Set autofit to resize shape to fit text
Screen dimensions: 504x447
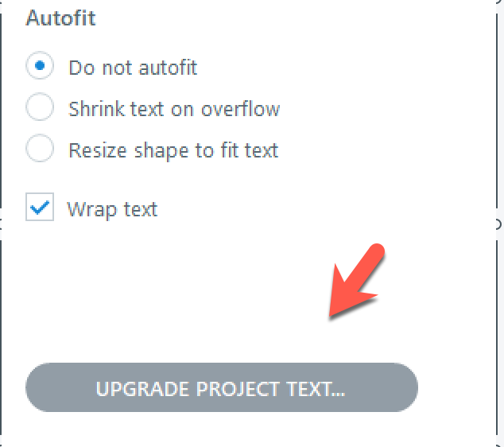point(40,150)
